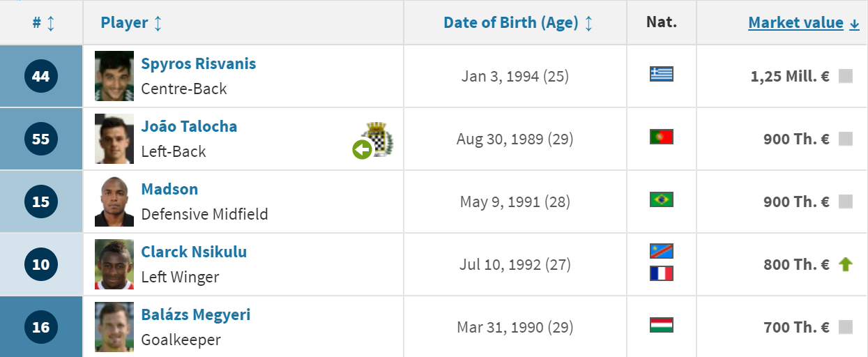Click the Greece flag icon

(x=661, y=74)
